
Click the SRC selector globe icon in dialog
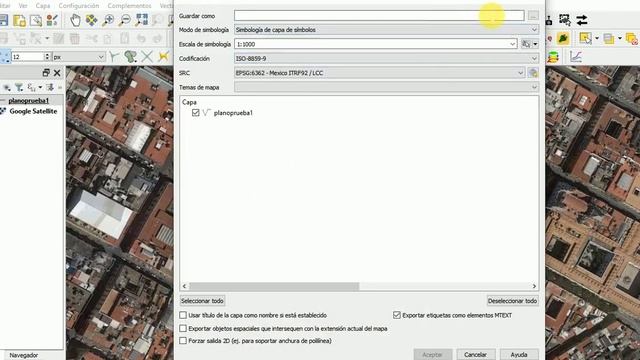point(533,73)
